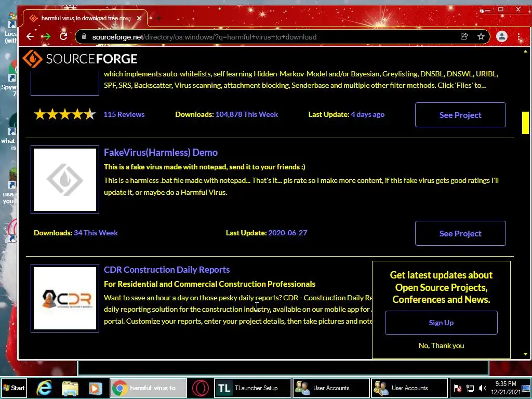The height and width of the screenshot is (399, 532).
Task: Open the volume speaker tray icon
Action: 483,388
